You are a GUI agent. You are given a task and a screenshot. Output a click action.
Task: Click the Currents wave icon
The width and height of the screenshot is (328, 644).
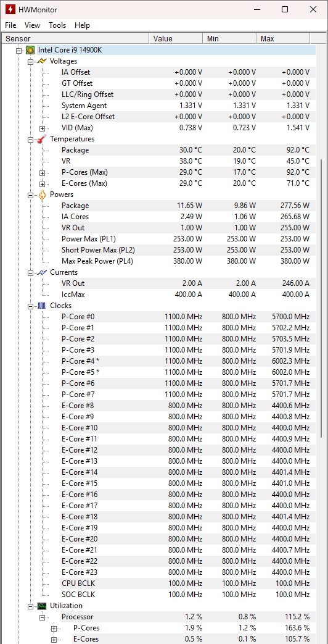(x=42, y=272)
